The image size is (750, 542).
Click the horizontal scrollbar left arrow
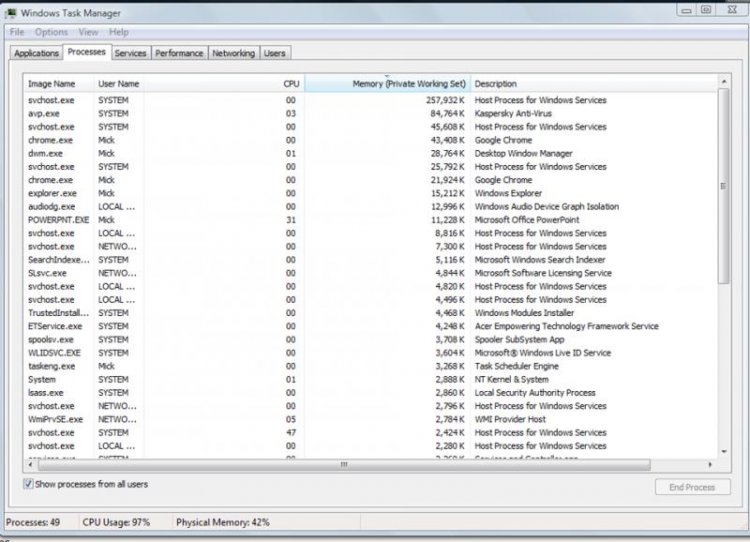(x=30, y=465)
